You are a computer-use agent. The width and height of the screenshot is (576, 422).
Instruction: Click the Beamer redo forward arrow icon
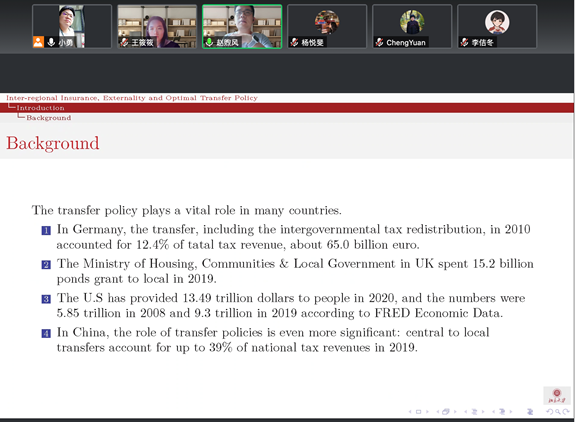[x=566, y=412]
